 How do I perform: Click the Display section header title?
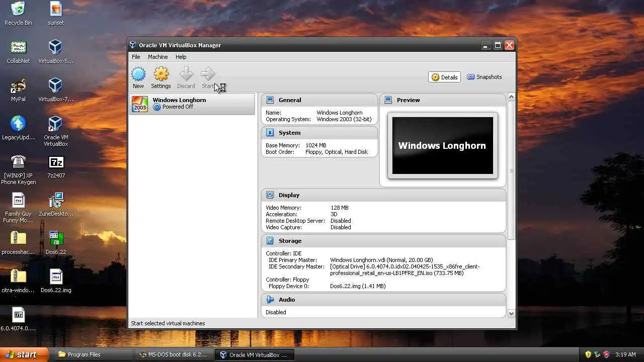coord(289,195)
